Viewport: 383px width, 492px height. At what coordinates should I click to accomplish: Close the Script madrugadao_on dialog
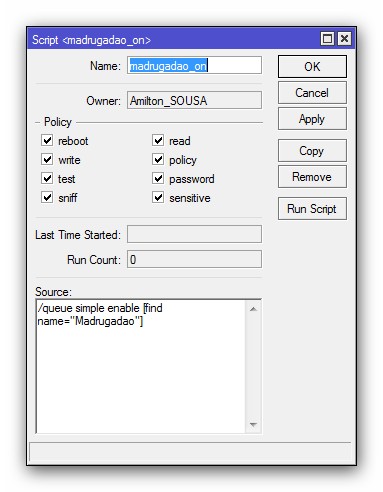pyautogui.click(x=344, y=39)
